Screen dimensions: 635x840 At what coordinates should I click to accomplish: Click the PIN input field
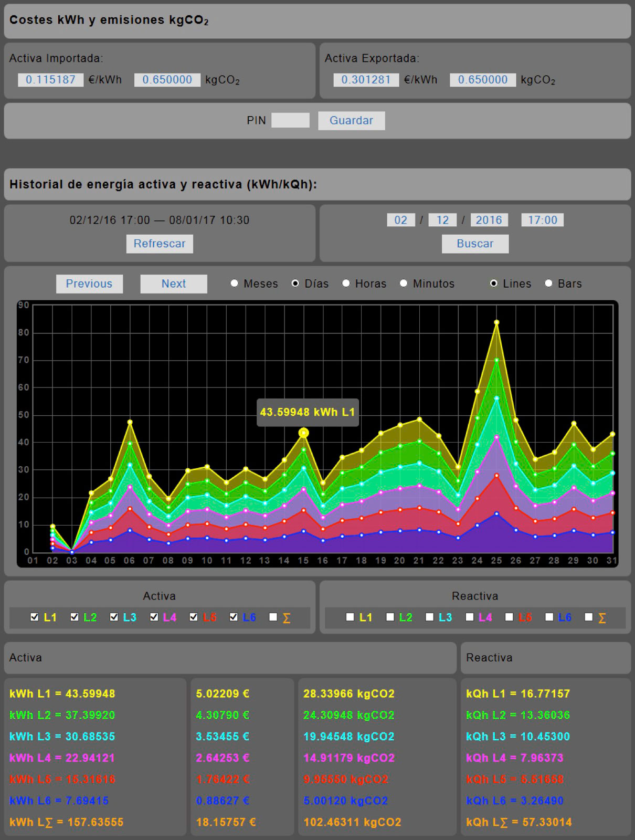[290, 120]
